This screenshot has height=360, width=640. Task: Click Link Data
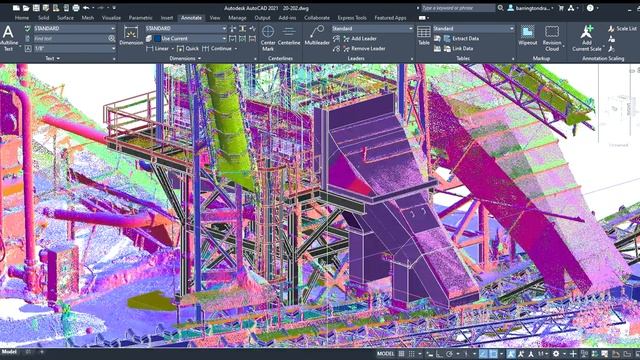pyautogui.click(x=458, y=49)
